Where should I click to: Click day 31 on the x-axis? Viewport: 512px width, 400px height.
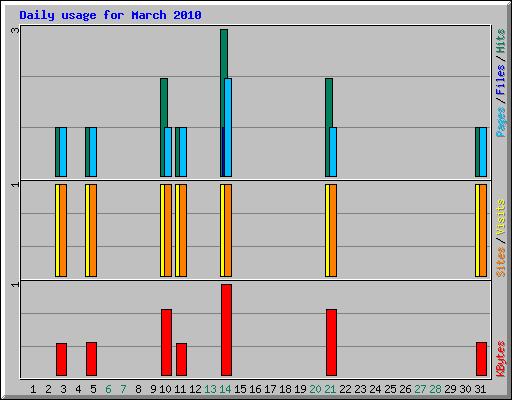tap(480, 389)
